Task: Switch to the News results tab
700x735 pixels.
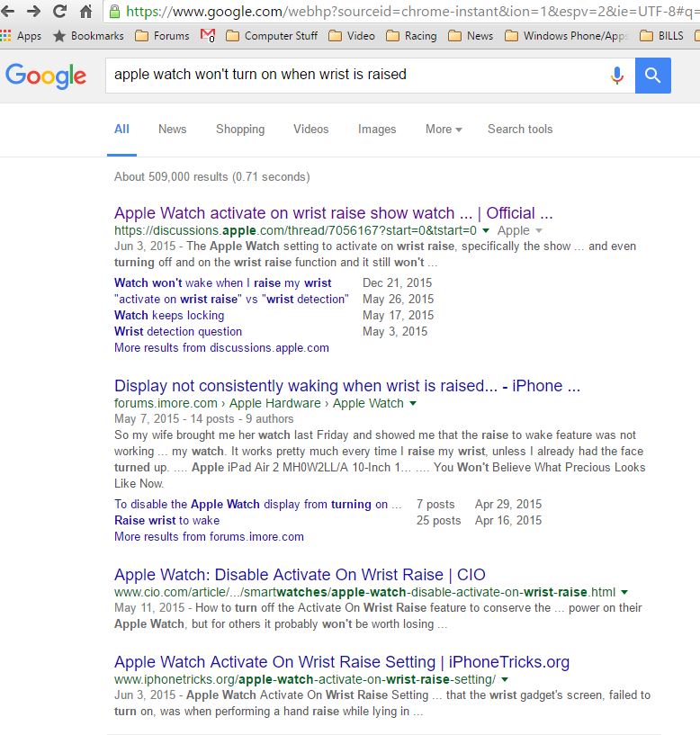Action: [x=173, y=129]
